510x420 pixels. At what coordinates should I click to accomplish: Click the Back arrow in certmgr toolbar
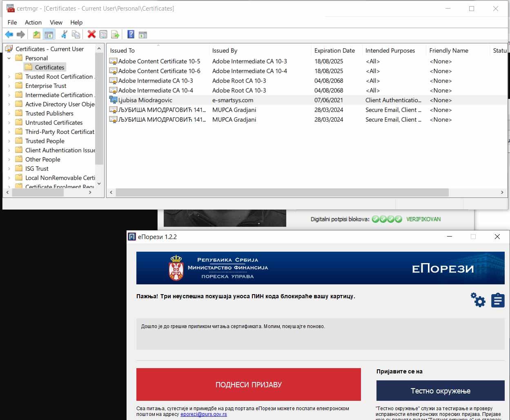coord(9,35)
